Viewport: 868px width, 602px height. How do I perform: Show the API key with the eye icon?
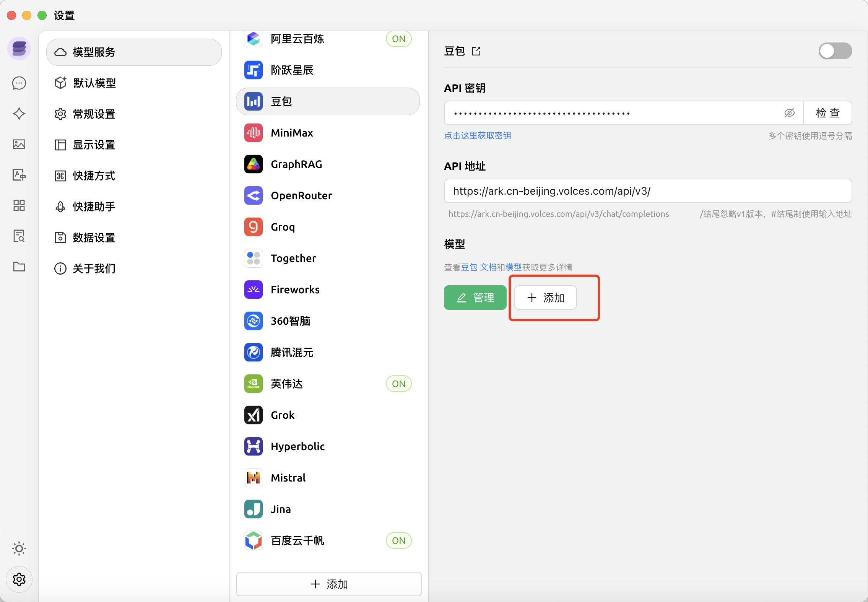(x=789, y=113)
